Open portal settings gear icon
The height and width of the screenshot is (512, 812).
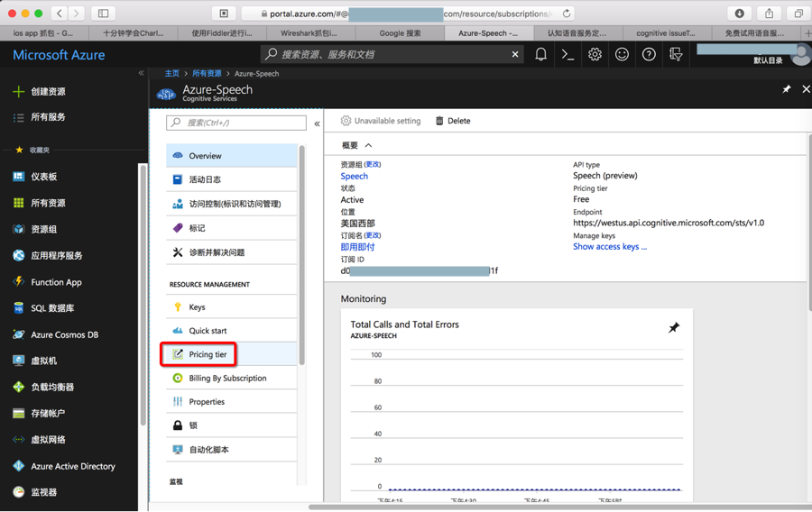(595, 55)
